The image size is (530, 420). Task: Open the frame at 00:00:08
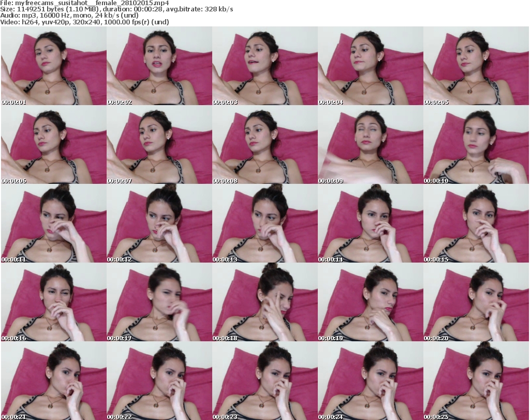(x=265, y=144)
